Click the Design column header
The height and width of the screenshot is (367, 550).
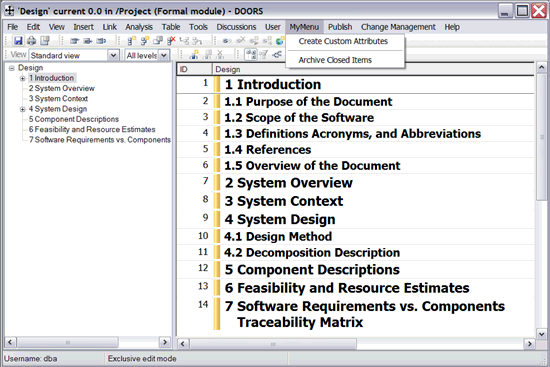click(x=373, y=69)
